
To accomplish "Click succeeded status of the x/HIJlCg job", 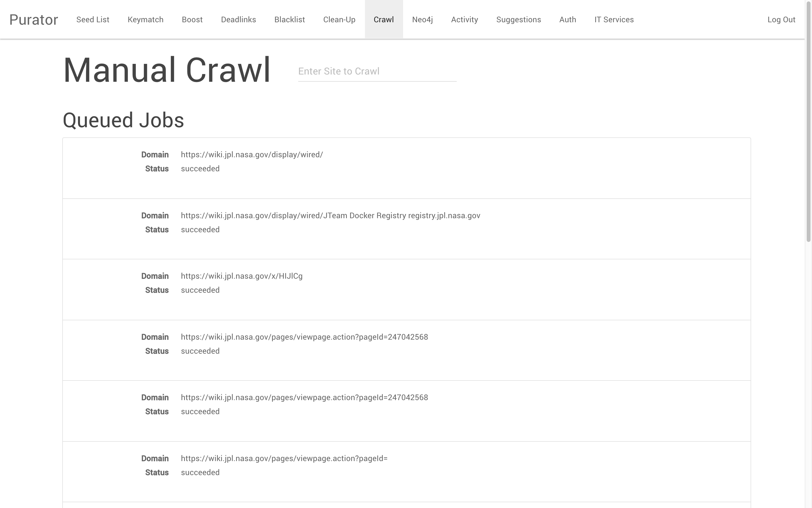I will coord(200,290).
